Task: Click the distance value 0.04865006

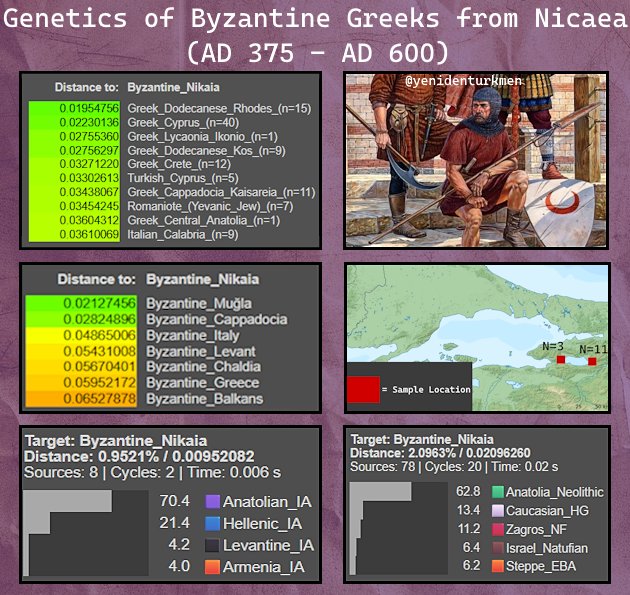Action: [x=100, y=335]
